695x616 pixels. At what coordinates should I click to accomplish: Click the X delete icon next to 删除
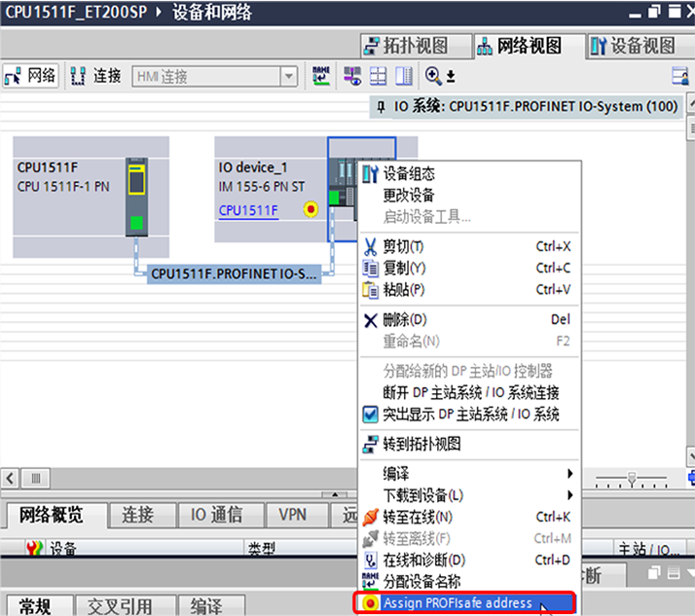pyautogui.click(x=371, y=320)
